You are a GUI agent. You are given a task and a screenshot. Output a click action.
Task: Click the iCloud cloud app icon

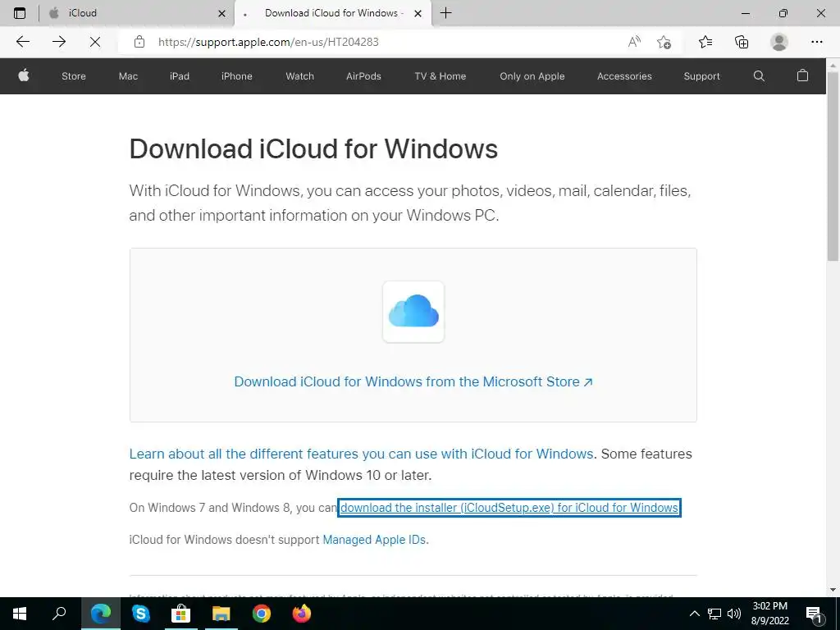[413, 311]
